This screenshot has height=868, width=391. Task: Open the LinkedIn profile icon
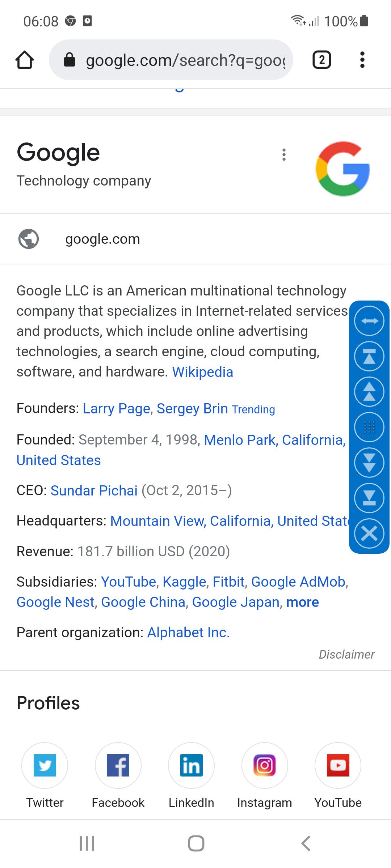point(191,765)
